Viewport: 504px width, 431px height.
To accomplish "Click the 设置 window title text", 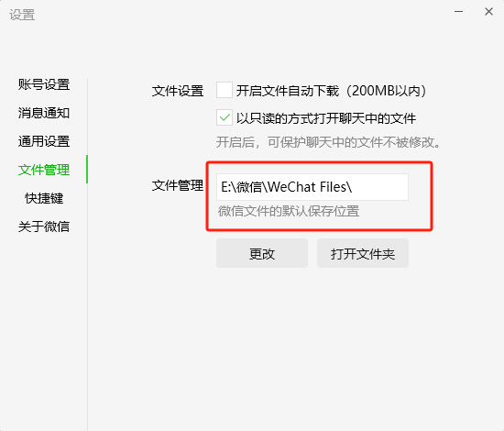I will [22, 15].
